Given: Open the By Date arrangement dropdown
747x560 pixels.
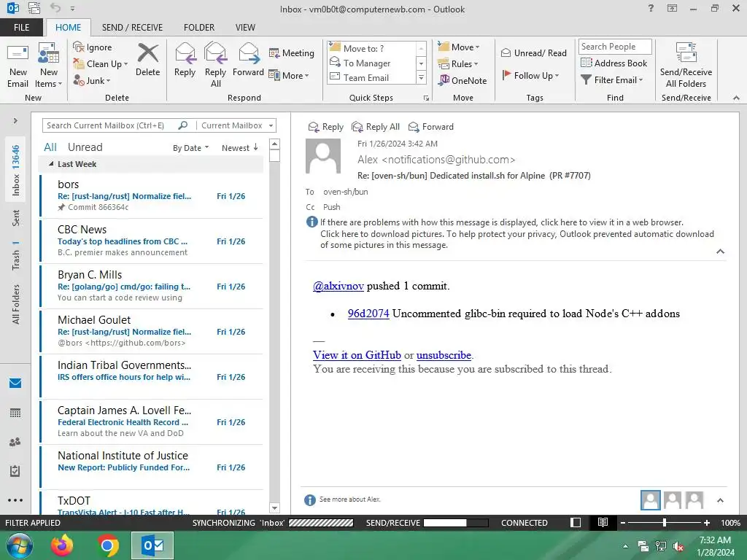Looking at the screenshot, I should (190, 148).
